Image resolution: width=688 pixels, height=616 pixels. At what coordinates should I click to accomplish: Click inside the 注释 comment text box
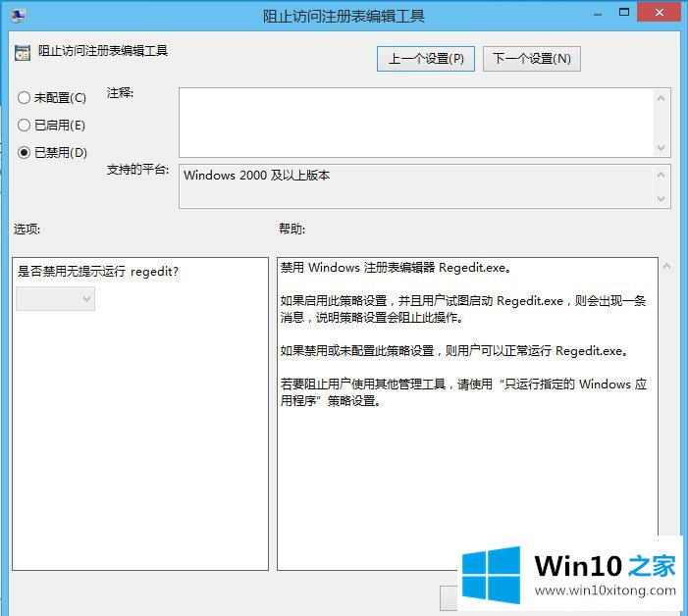(416, 123)
